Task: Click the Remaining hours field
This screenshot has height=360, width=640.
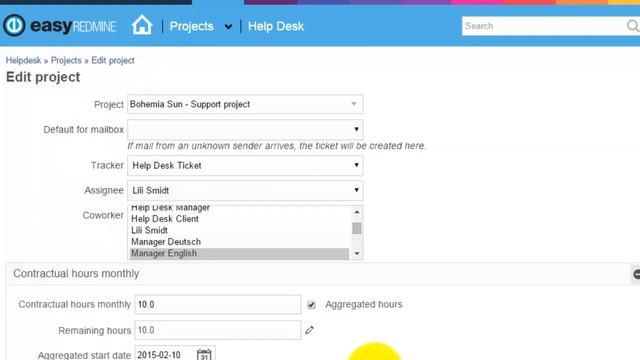Action: 218,330
